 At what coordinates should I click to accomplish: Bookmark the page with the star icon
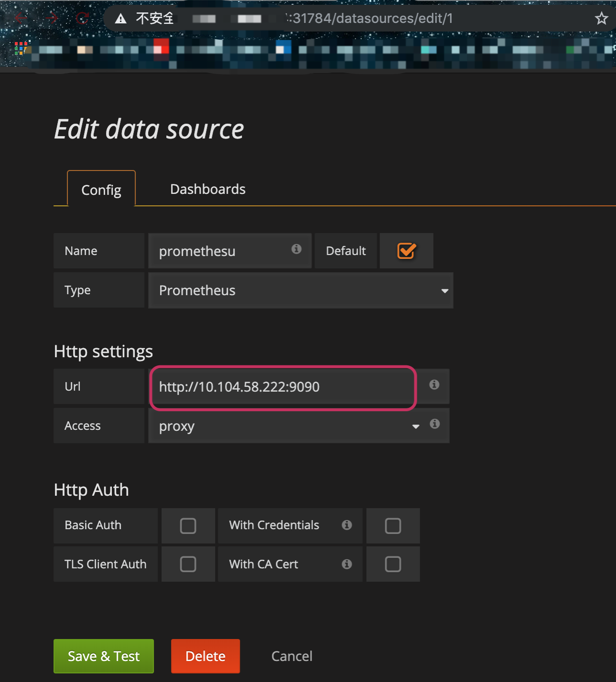click(601, 19)
